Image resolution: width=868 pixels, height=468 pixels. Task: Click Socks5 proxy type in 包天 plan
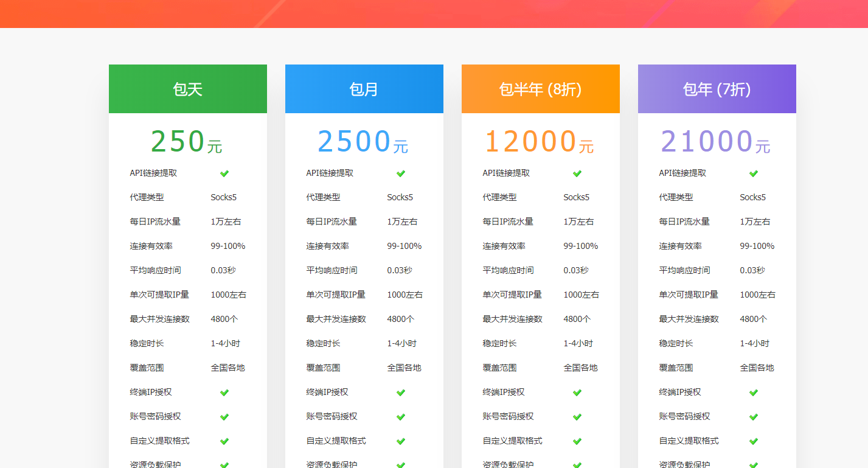pyautogui.click(x=224, y=197)
